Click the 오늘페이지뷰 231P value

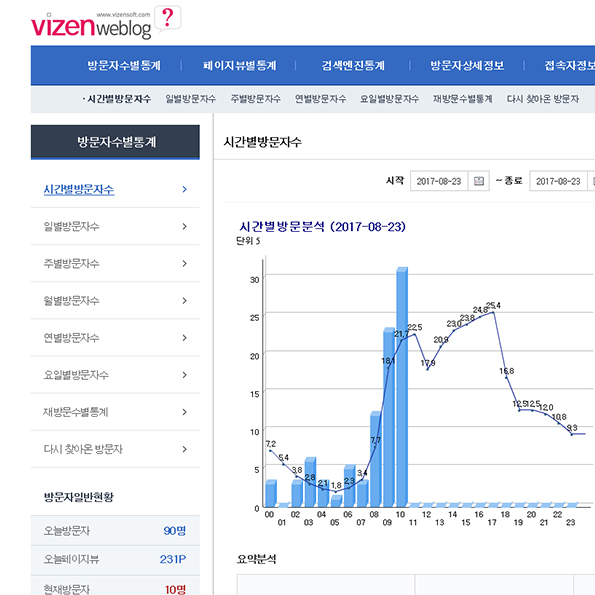pos(173,559)
